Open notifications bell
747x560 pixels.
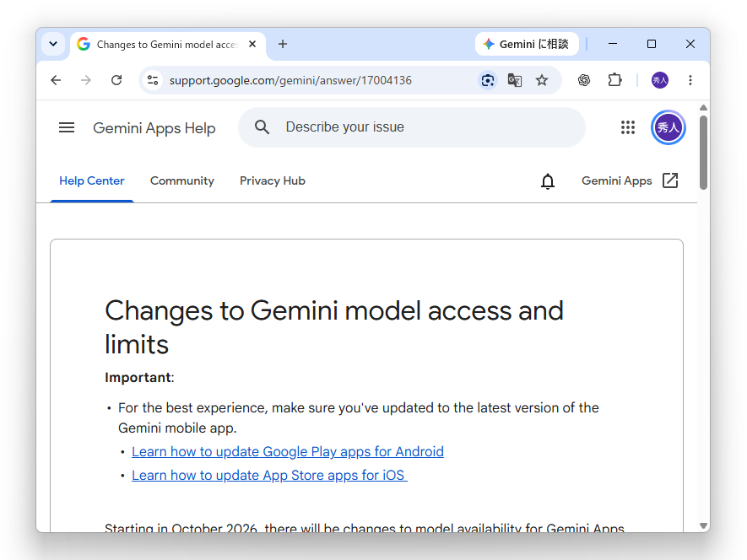coord(548,181)
